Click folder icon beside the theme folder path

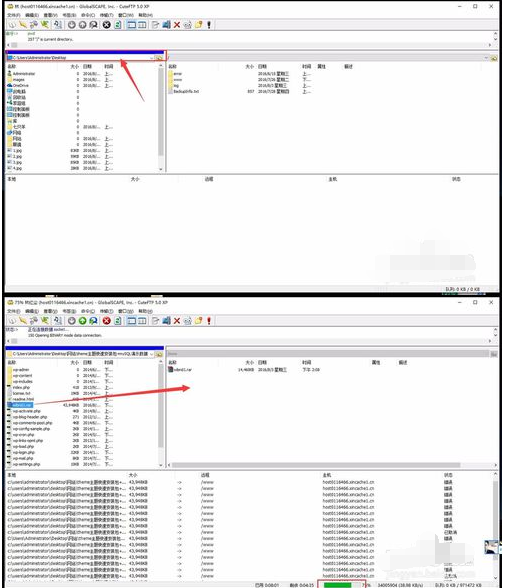pos(159,354)
